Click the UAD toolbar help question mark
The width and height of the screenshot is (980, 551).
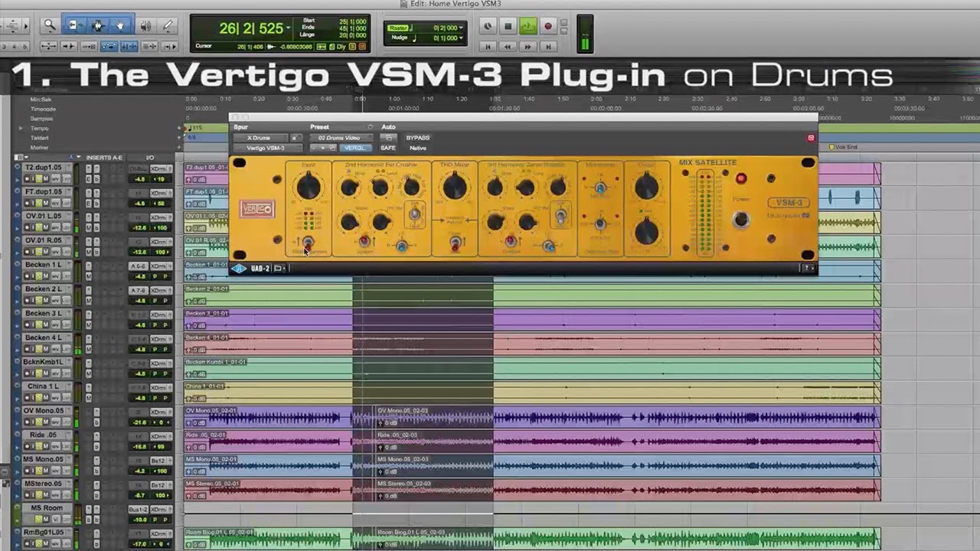808,268
